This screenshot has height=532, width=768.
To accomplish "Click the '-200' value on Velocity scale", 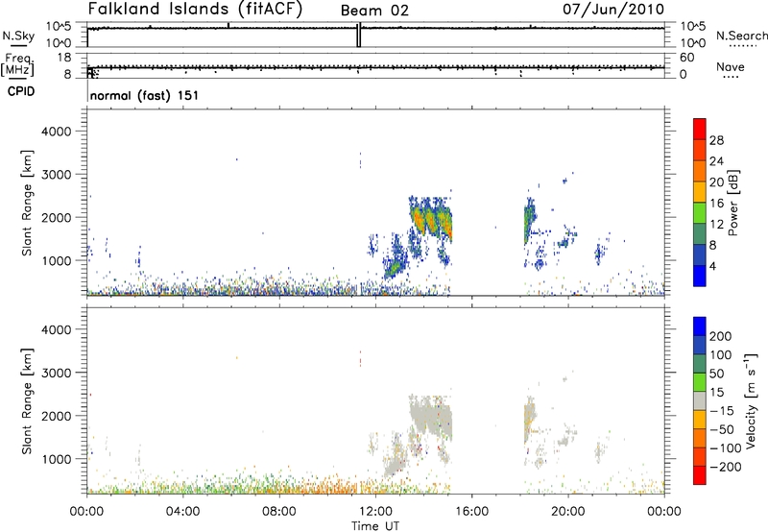I will tap(726, 467).
